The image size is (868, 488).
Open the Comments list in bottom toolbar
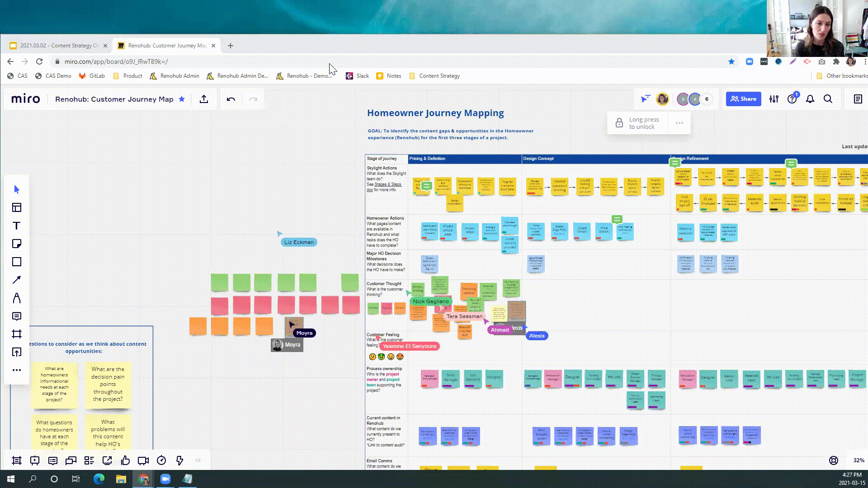[x=53, y=460]
